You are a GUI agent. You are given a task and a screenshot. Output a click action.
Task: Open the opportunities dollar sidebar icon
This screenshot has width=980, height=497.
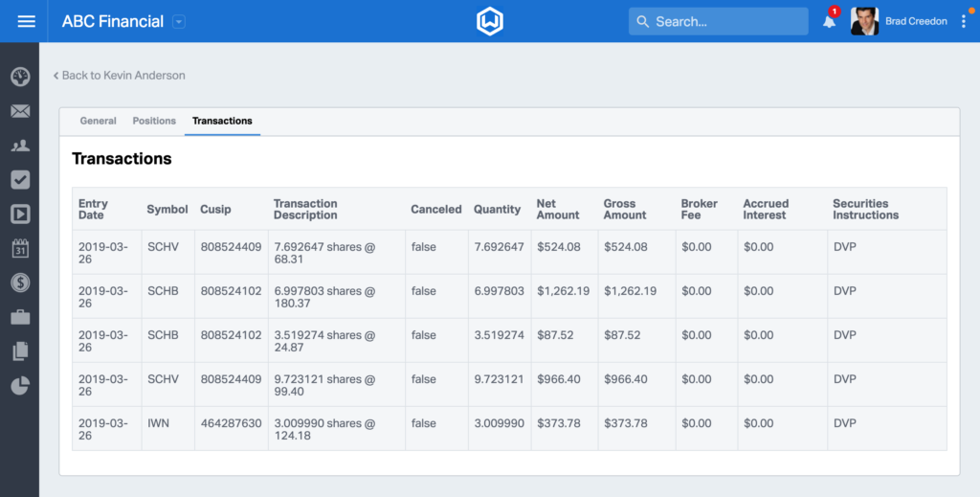pos(20,282)
